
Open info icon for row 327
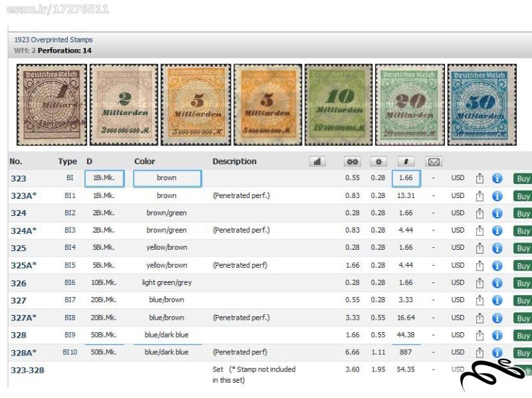click(x=497, y=300)
